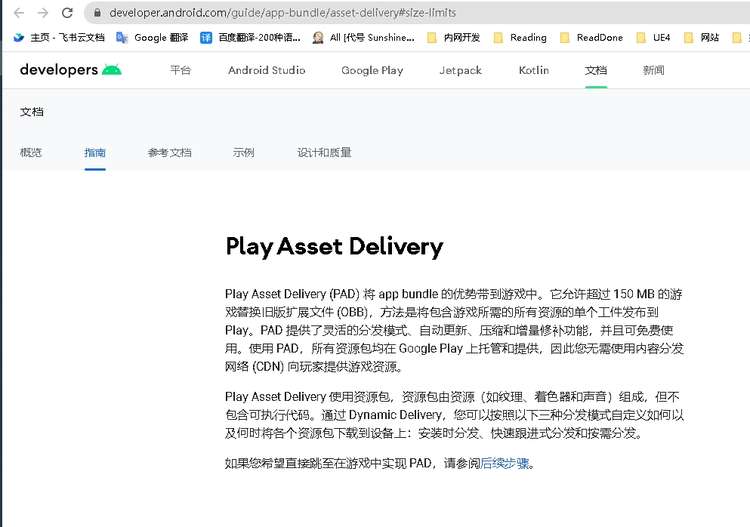
Task: Click the Play Asset Delivery heading
Action: click(334, 247)
